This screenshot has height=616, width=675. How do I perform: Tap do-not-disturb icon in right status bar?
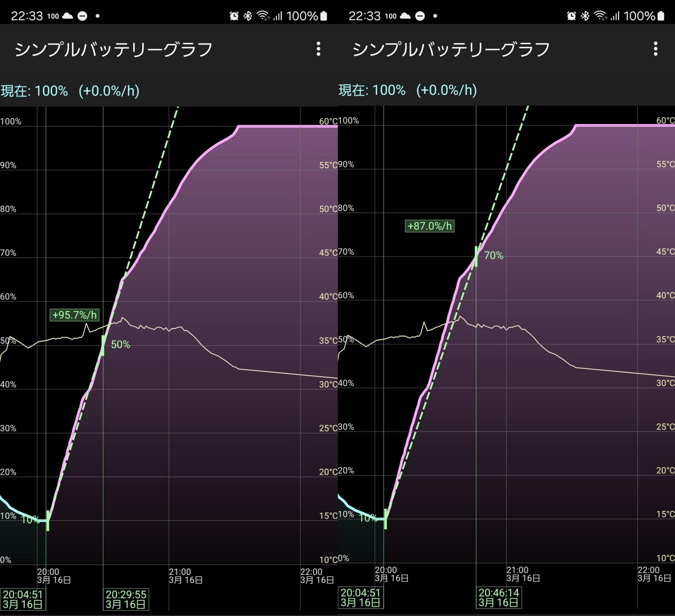[420, 16]
